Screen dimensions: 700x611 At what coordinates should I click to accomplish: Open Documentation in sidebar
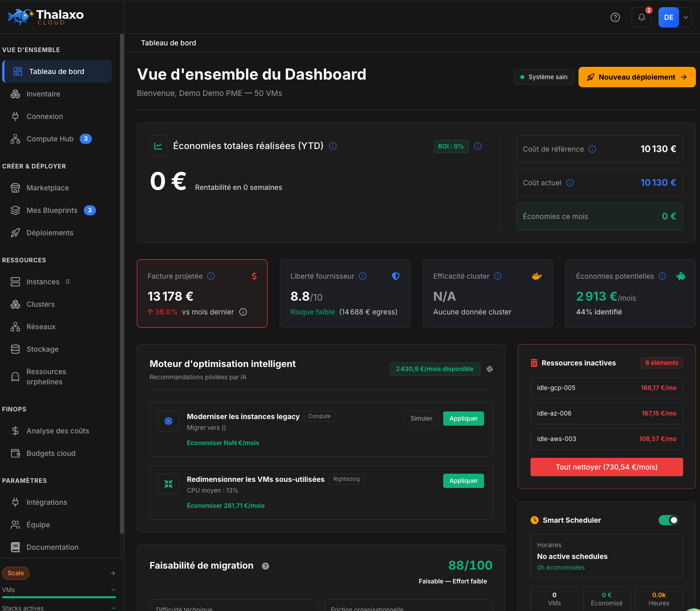click(x=57, y=547)
